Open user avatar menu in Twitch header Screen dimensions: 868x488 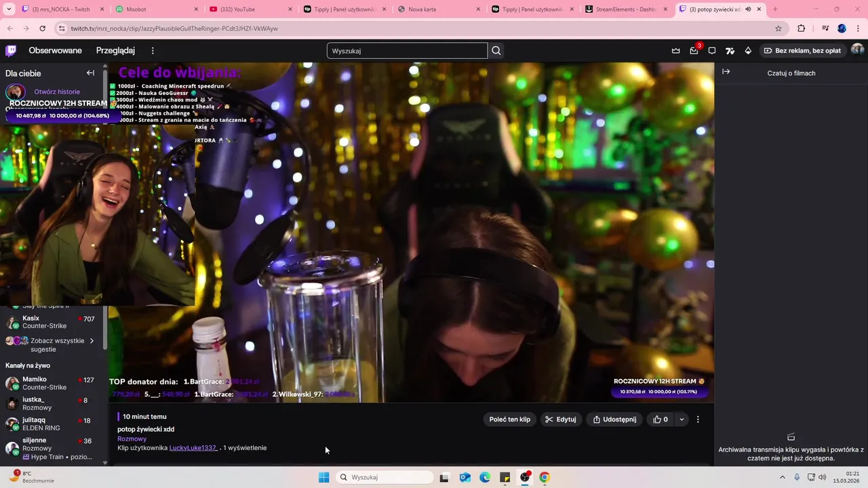(857, 50)
